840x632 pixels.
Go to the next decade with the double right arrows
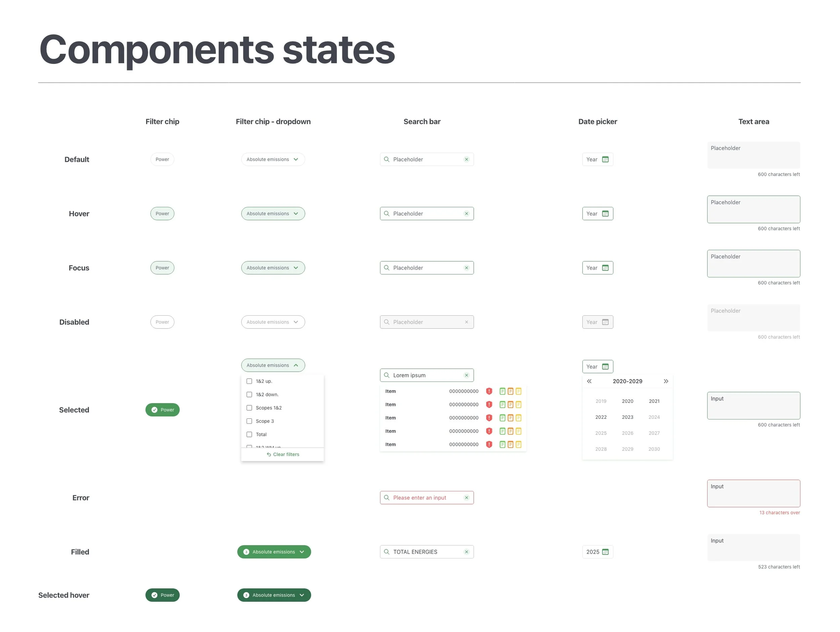(666, 381)
